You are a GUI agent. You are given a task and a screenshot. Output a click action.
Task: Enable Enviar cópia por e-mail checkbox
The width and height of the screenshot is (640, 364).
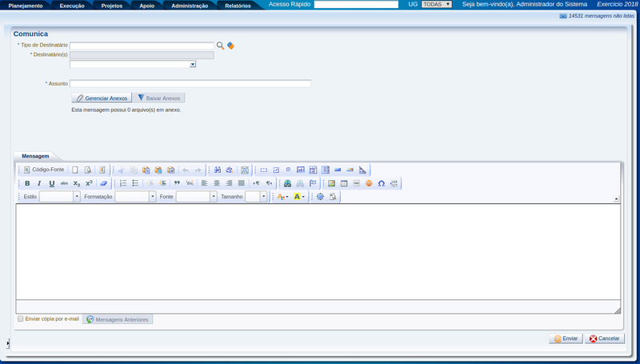[21, 318]
